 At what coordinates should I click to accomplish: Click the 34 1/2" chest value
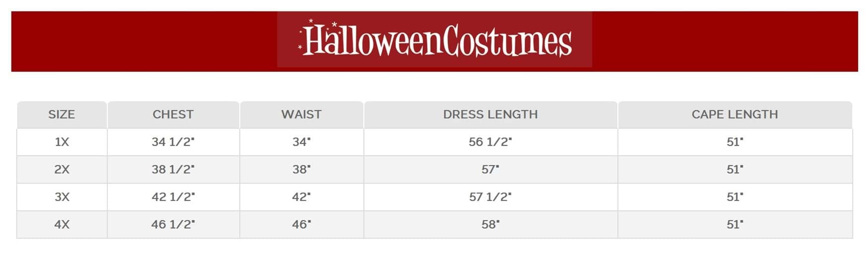click(x=173, y=142)
